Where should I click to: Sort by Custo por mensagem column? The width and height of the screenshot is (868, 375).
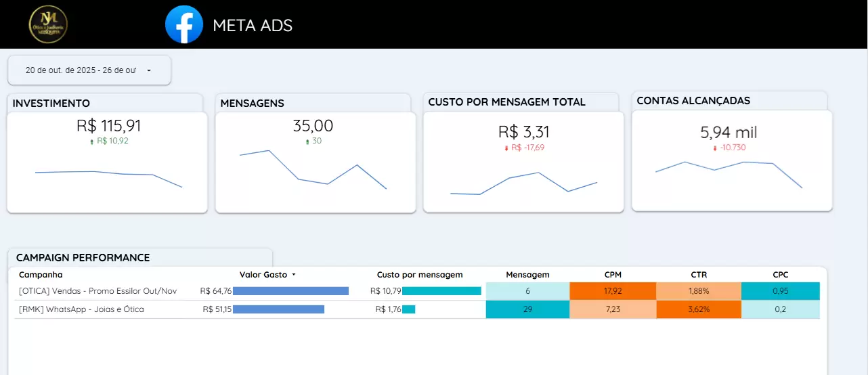coord(420,275)
